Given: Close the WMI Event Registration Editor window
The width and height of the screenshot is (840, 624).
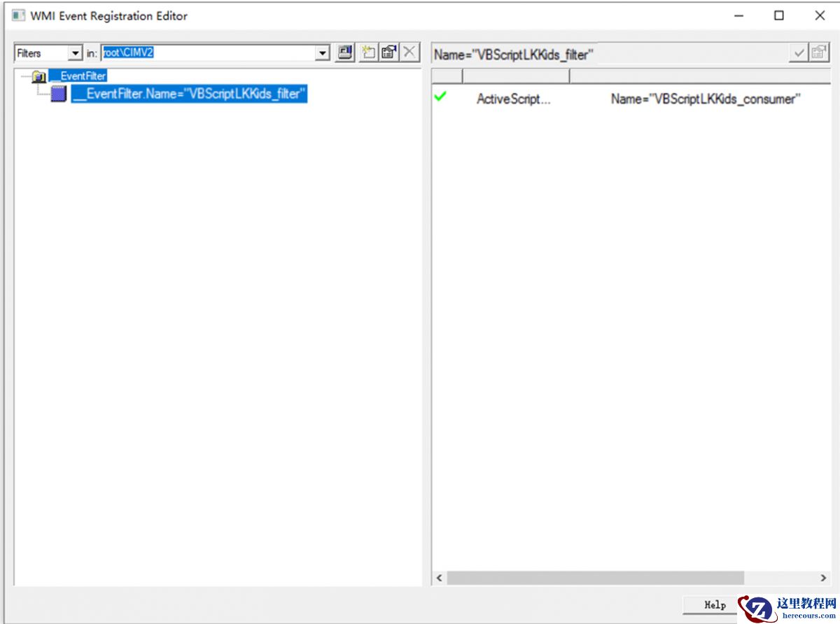Looking at the screenshot, I should pyautogui.click(x=819, y=15).
